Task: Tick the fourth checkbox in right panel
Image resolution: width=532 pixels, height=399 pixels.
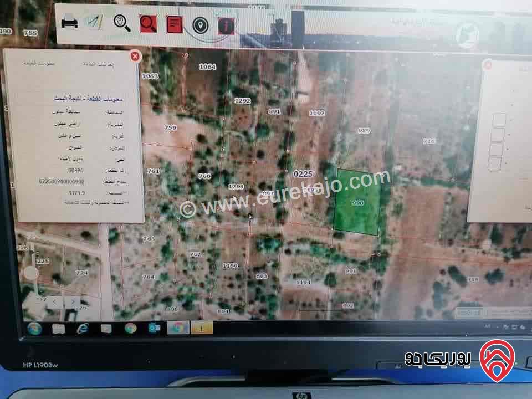Action: (x=494, y=163)
